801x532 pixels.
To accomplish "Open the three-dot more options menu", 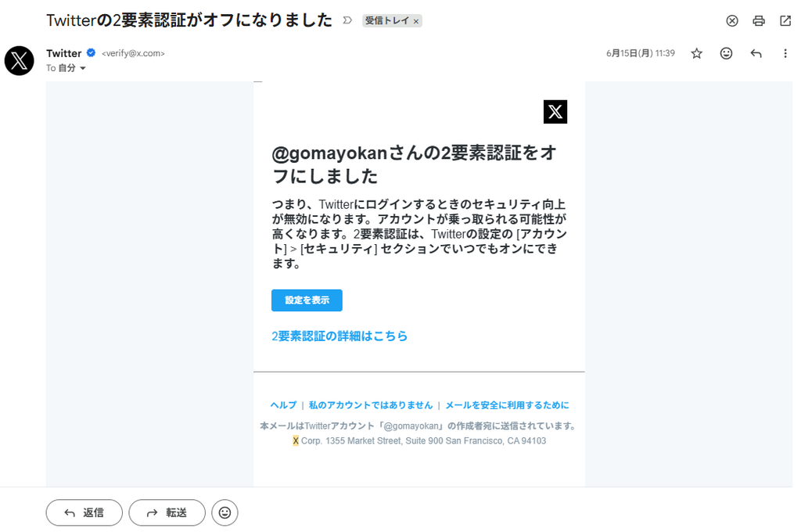I will click(x=785, y=53).
